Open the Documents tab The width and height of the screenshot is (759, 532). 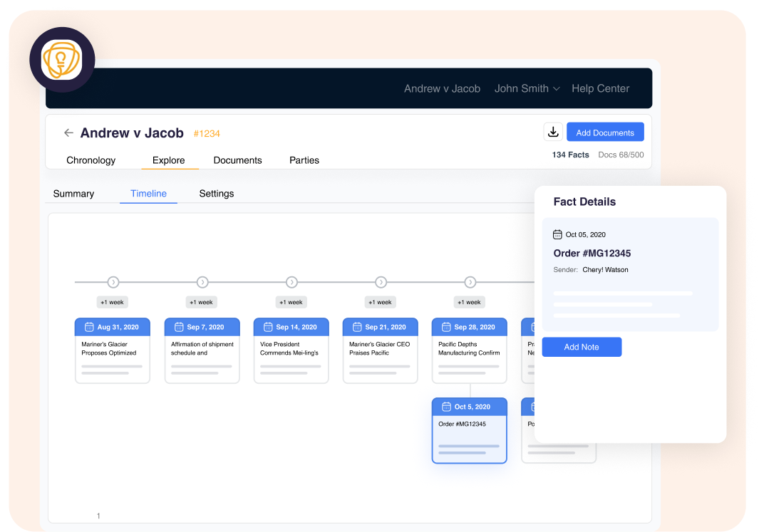[x=237, y=160]
